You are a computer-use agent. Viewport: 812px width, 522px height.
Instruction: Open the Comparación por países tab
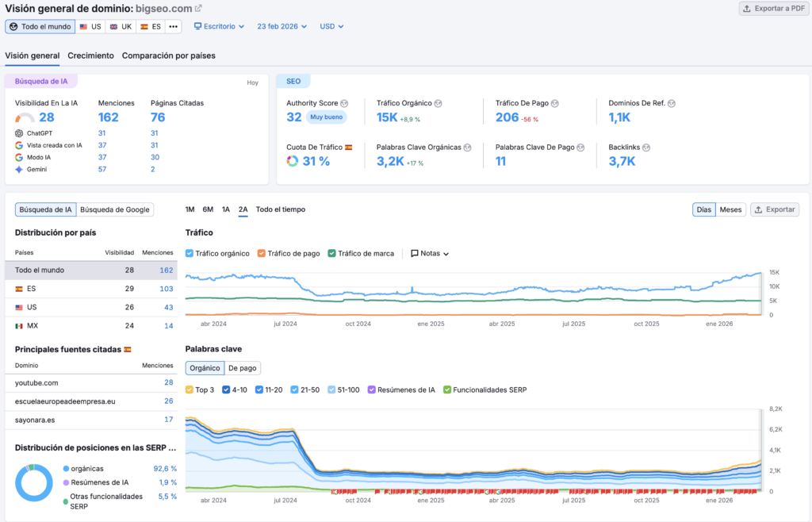pos(168,56)
